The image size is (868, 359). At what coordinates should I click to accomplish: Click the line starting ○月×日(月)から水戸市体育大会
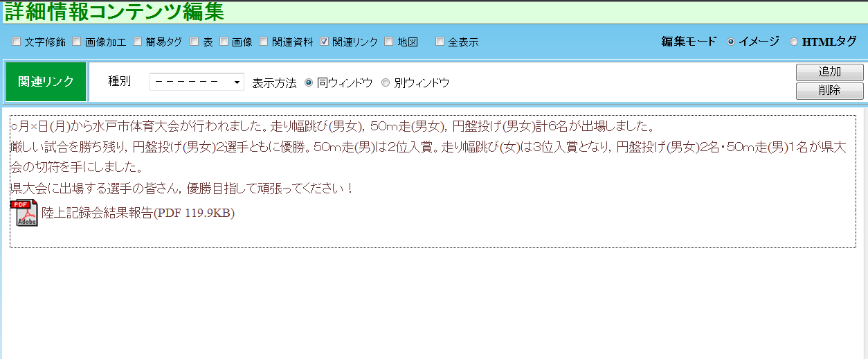(332, 127)
